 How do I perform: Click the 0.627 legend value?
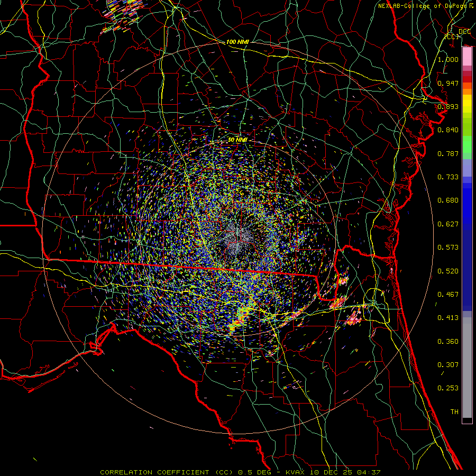coord(448,224)
